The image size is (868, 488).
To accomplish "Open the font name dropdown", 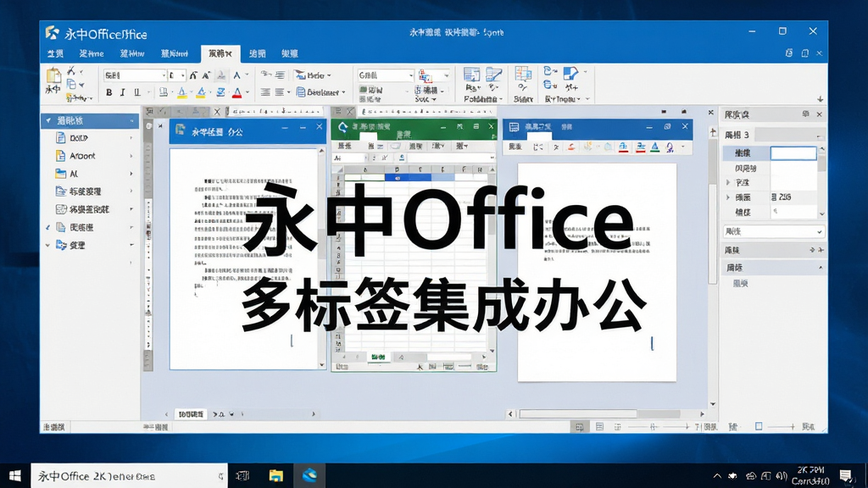I will pyautogui.click(x=164, y=75).
